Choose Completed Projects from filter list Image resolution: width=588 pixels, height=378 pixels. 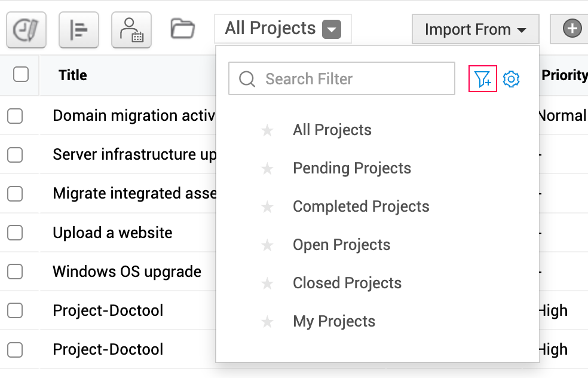[x=361, y=207]
